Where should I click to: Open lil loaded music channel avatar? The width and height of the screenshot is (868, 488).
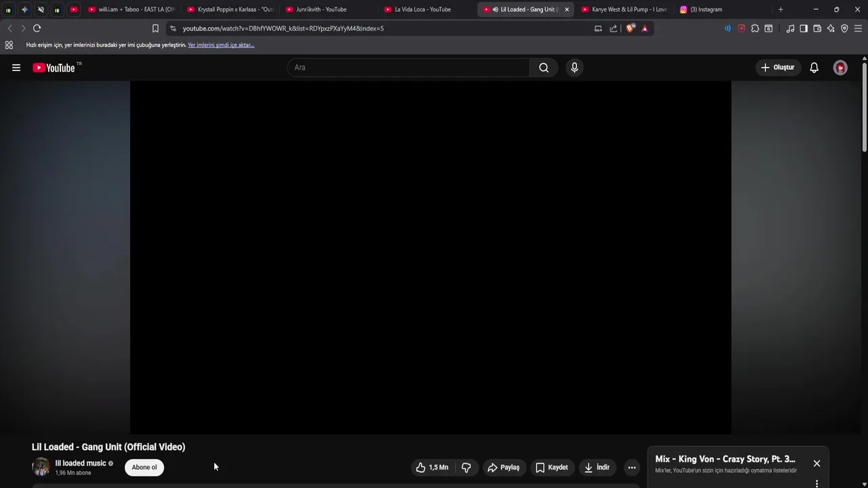(x=41, y=467)
